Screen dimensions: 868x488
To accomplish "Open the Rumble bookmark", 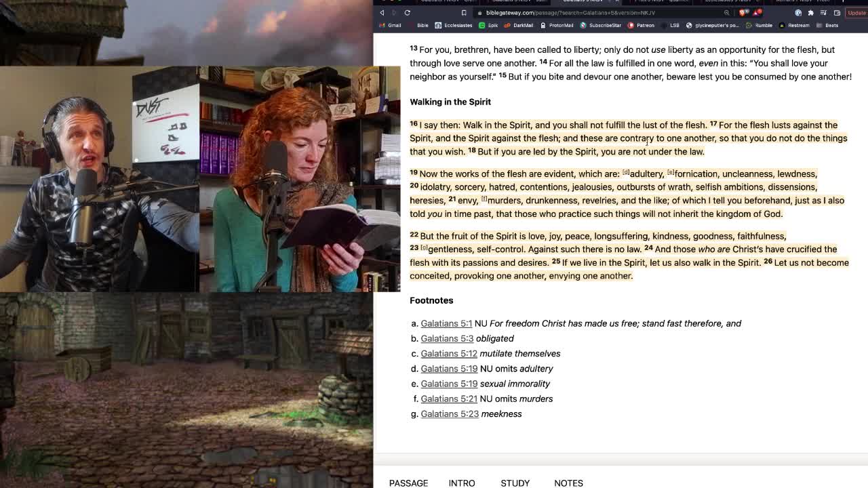I will pos(760,26).
